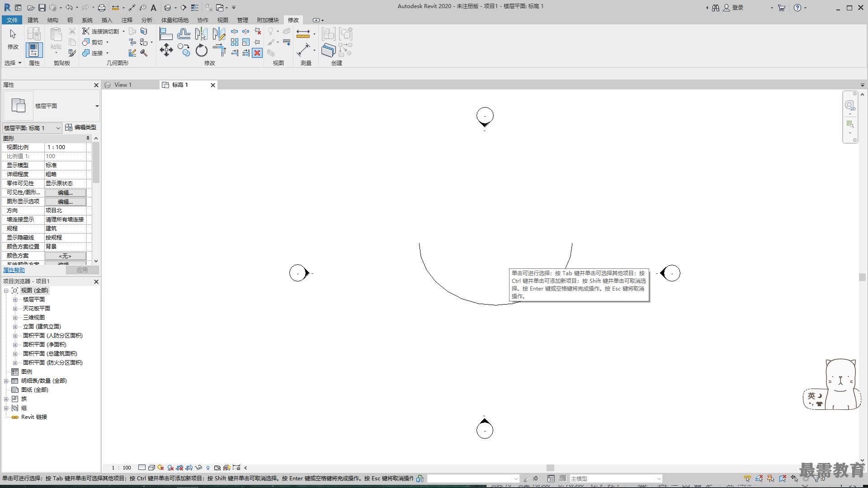868x488 pixels.
Task: Click the red Delete tool
Action: [257, 53]
